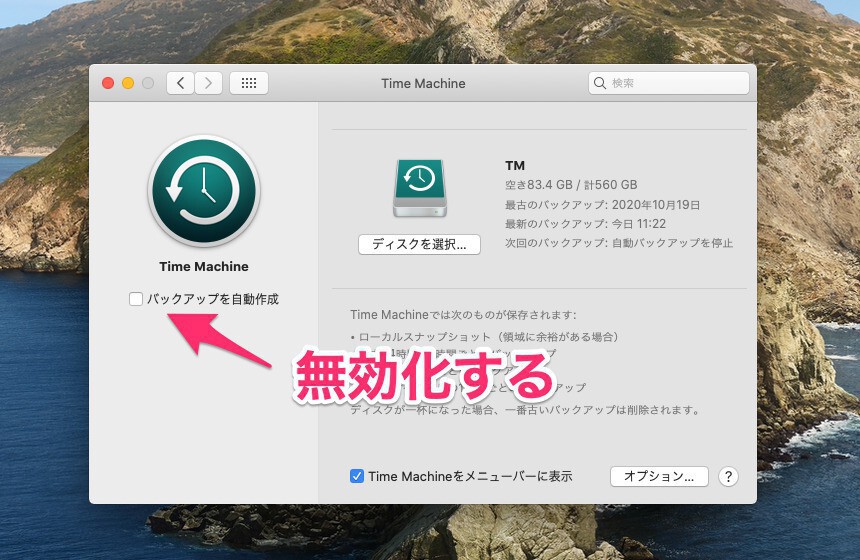
Task: Click 最新のバックアップ: 今日 11:22 text
Action: 585,224
